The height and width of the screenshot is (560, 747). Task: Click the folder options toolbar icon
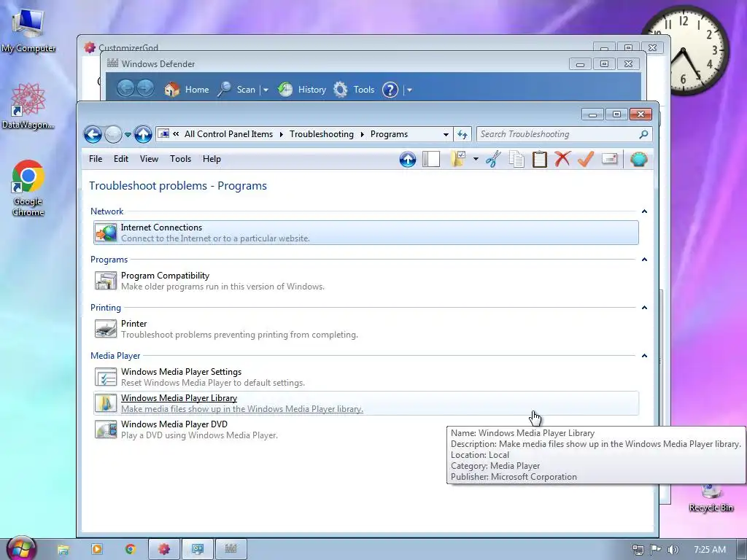coord(458,159)
